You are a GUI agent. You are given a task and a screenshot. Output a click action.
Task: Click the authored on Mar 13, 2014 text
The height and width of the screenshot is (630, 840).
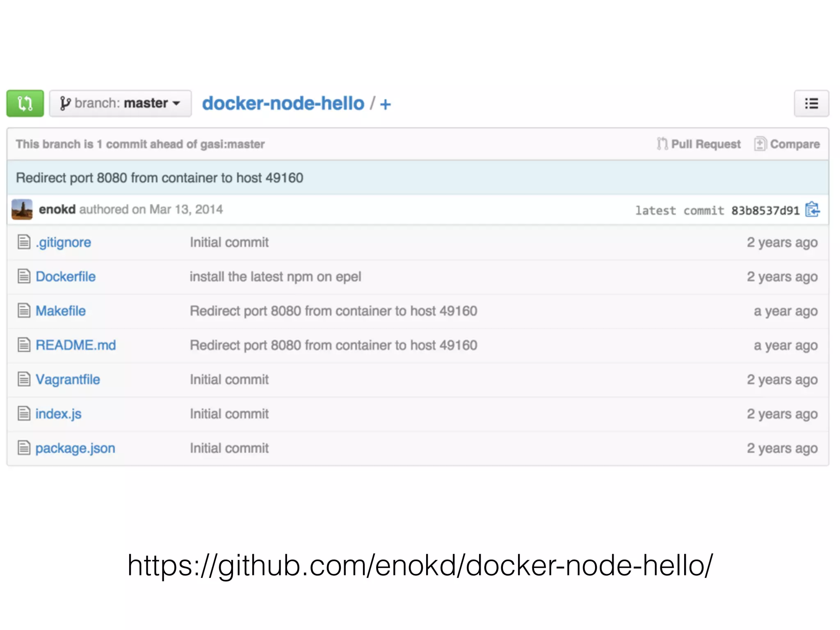coord(151,210)
